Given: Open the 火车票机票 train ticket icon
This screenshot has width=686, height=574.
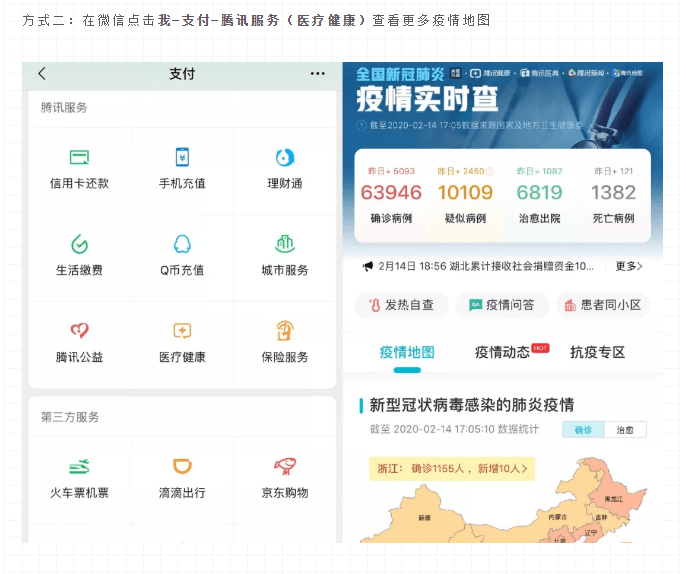Looking at the screenshot, I should (79, 466).
